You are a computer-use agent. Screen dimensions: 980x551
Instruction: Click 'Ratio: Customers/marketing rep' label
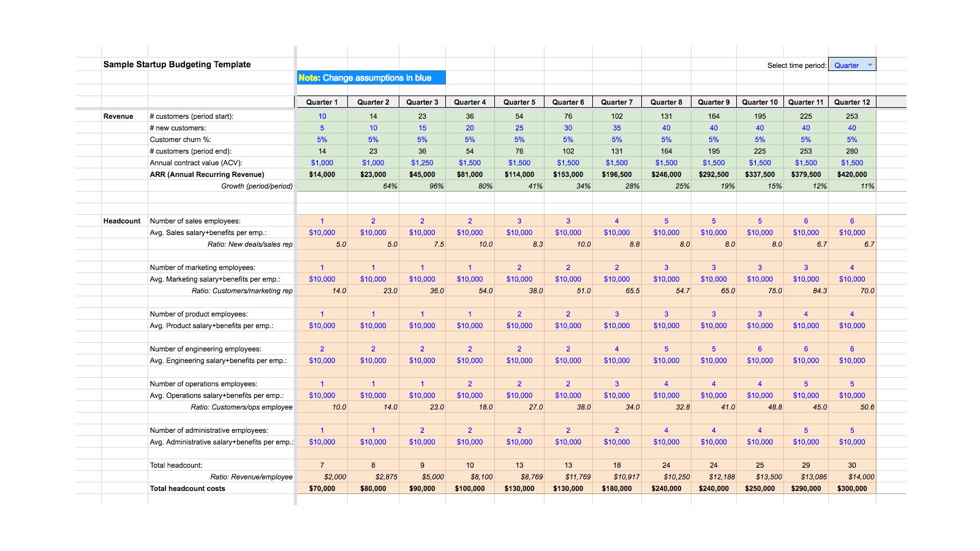[242, 291]
